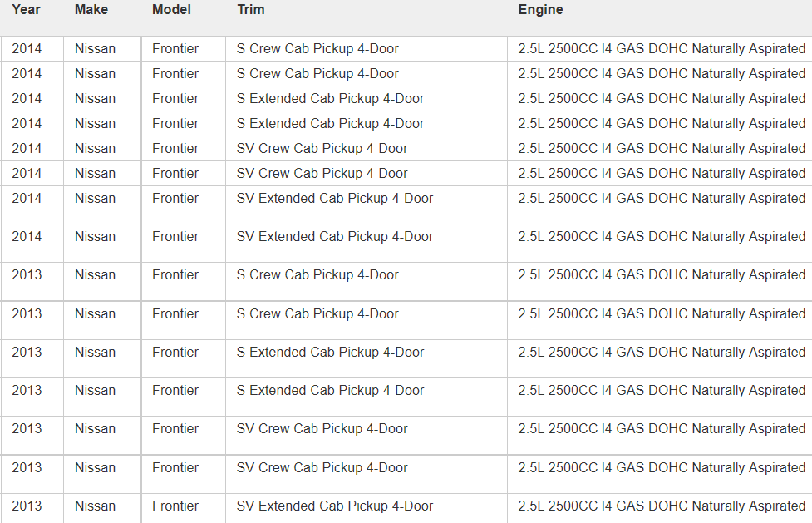This screenshot has width=812, height=523.
Task: Select the first 2013 SV Crew Cab trim cell
Action: click(x=322, y=429)
